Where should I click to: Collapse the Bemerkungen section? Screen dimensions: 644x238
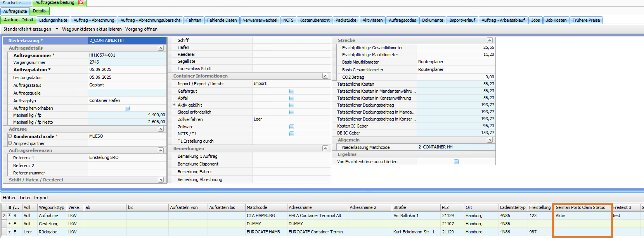coord(325,148)
